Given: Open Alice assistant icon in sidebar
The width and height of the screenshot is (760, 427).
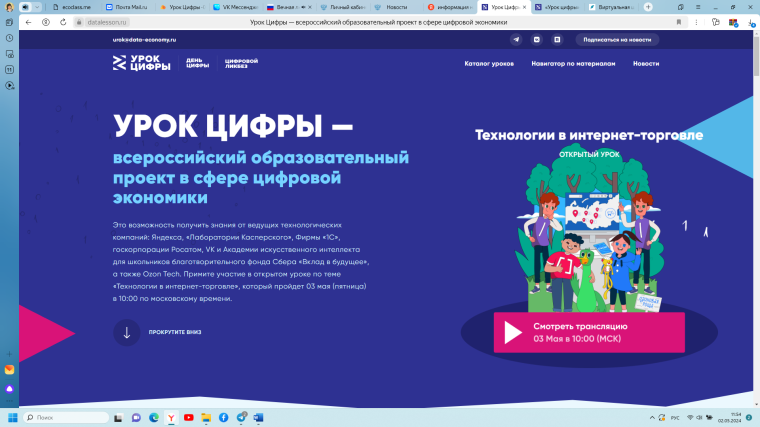Looking at the screenshot, I should coord(9,389).
